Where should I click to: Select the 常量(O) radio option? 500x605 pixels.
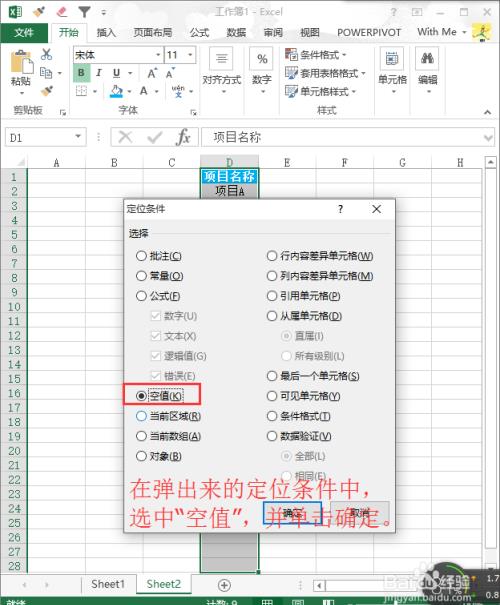click(160, 276)
